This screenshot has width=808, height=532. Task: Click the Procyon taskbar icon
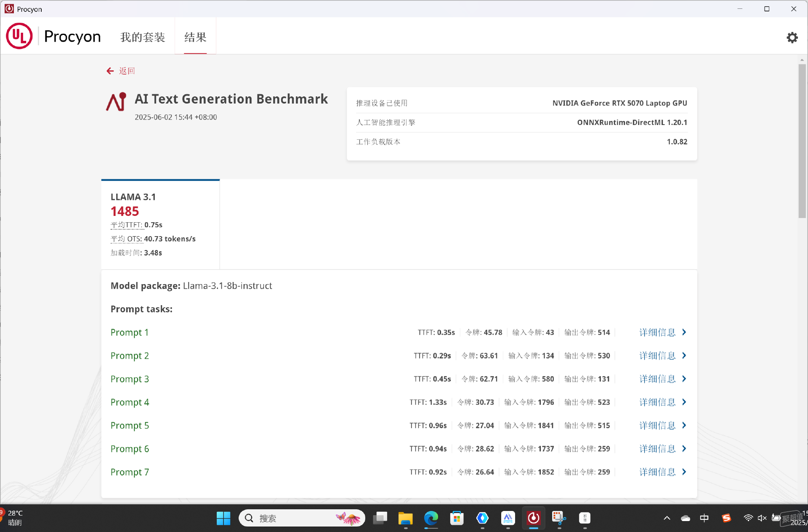[534, 518]
